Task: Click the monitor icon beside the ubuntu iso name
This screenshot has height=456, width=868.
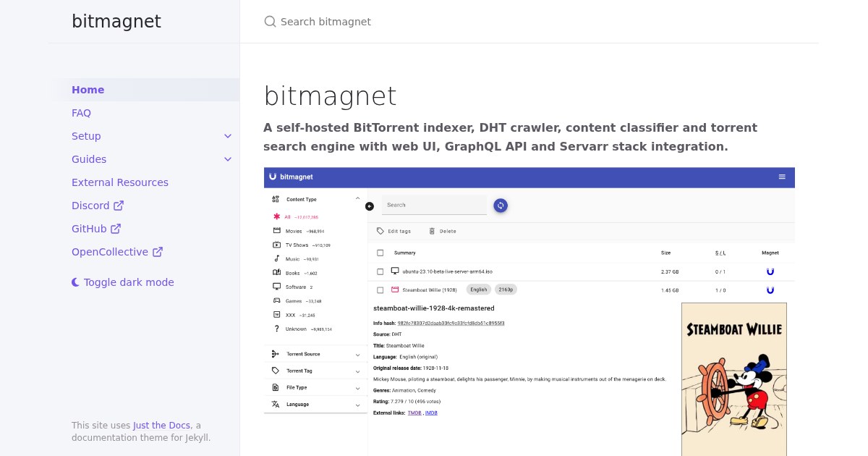Action: pyautogui.click(x=395, y=271)
